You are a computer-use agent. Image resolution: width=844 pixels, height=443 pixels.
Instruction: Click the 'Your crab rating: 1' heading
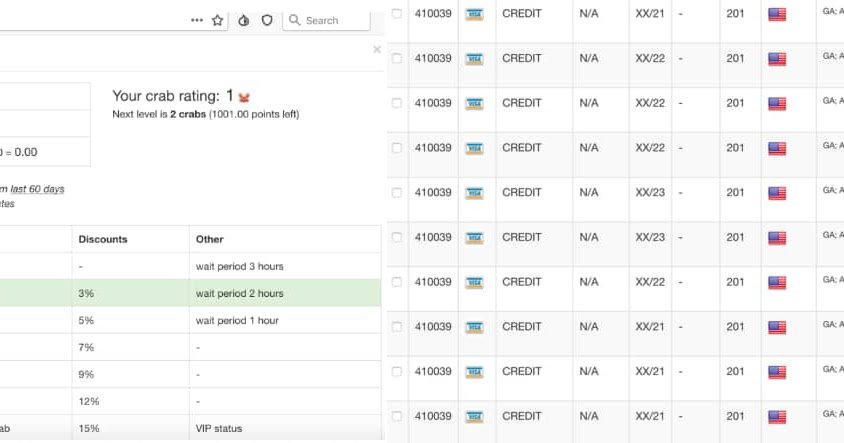(173, 96)
